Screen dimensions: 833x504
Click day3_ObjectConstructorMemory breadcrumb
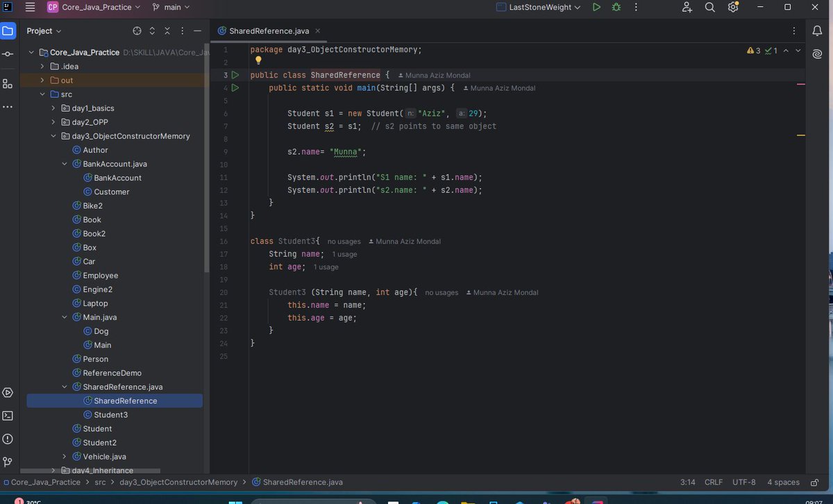click(178, 482)
